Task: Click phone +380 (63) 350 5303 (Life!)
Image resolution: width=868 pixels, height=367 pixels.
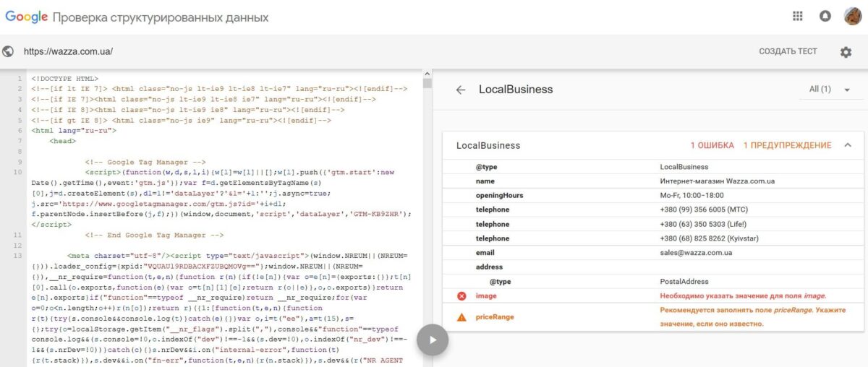Action: [x=704, y=224]
